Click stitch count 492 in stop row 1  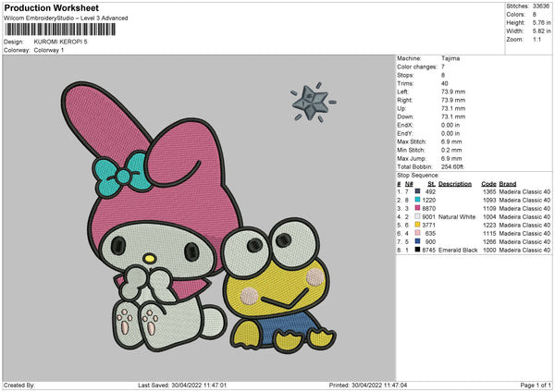pyautogui.click(x=430, y=191)
